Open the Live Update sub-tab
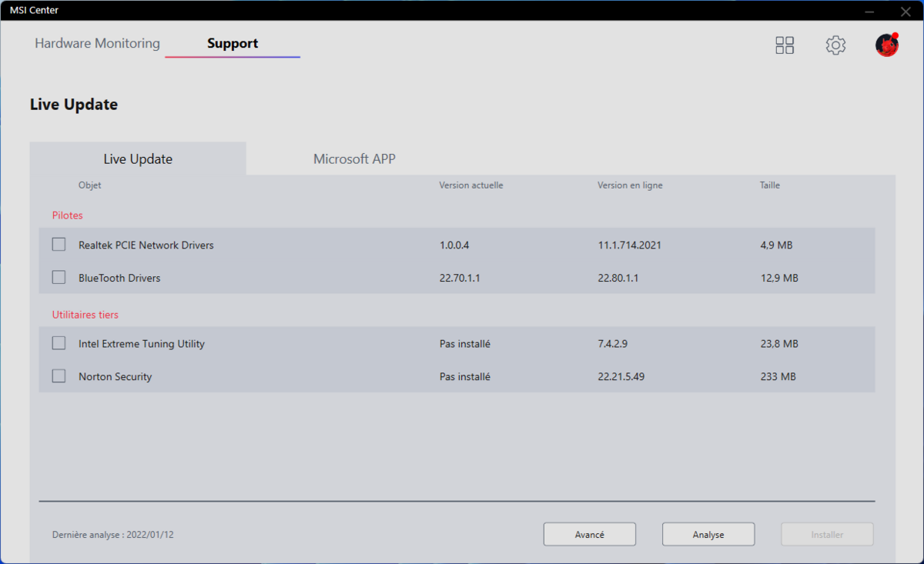 [138, 159]
